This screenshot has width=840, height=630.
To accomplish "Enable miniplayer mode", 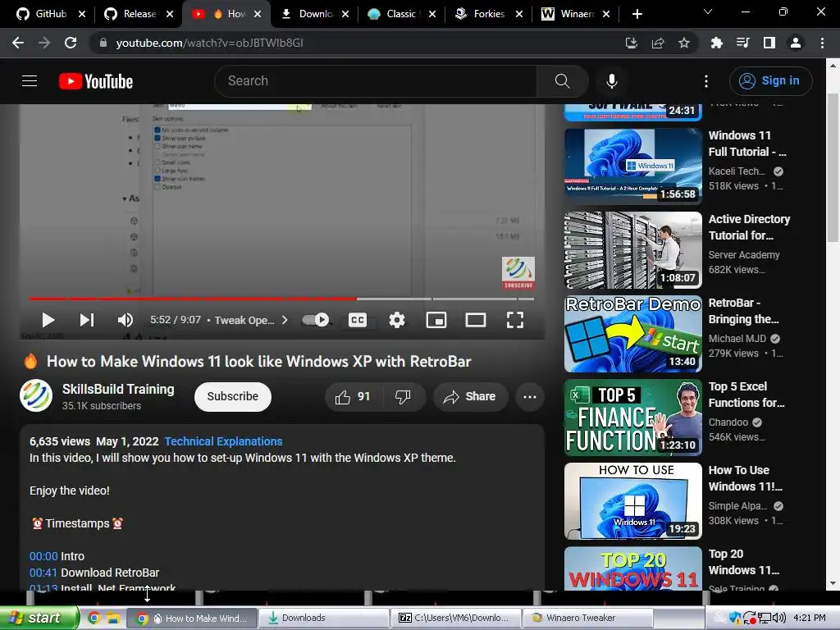I will coord(436,320).
